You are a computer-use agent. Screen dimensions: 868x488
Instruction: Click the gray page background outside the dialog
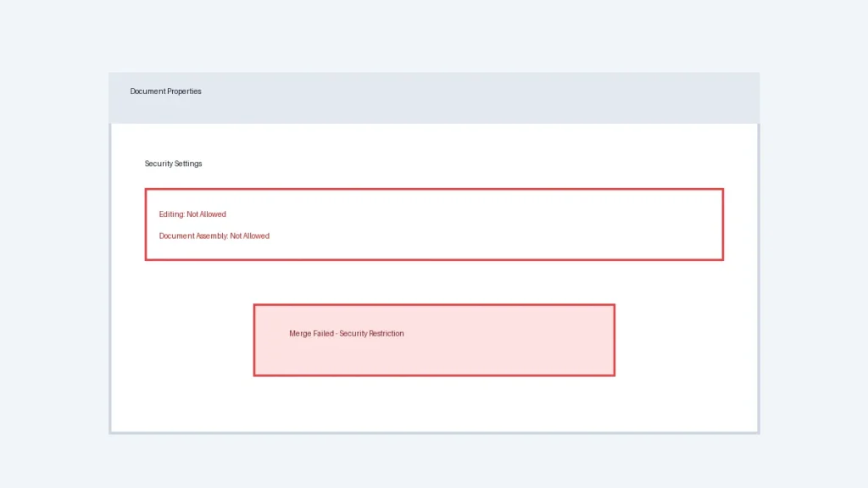point(51,254)
